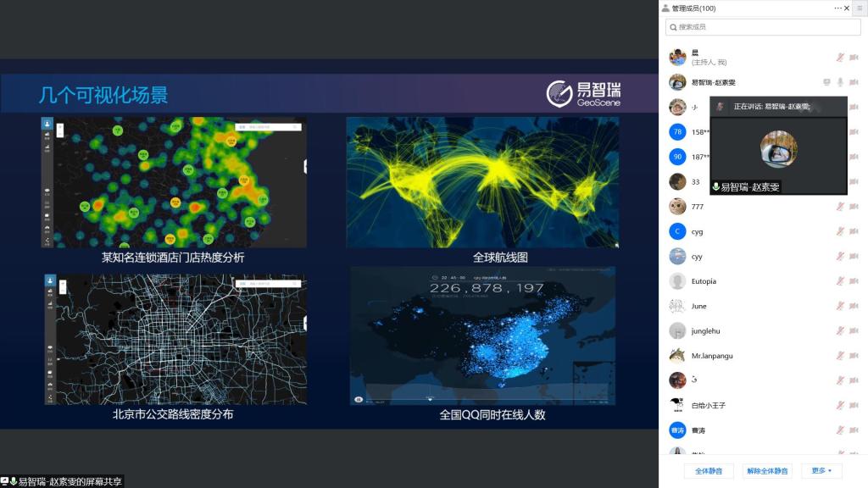Screen dimensions: 868x488
Task: Click the camera icon next to Eutopia
Action: coord(854,281)
